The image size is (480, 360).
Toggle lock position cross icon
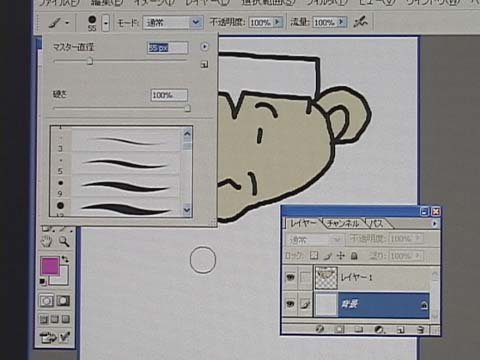tap(340, 256)
